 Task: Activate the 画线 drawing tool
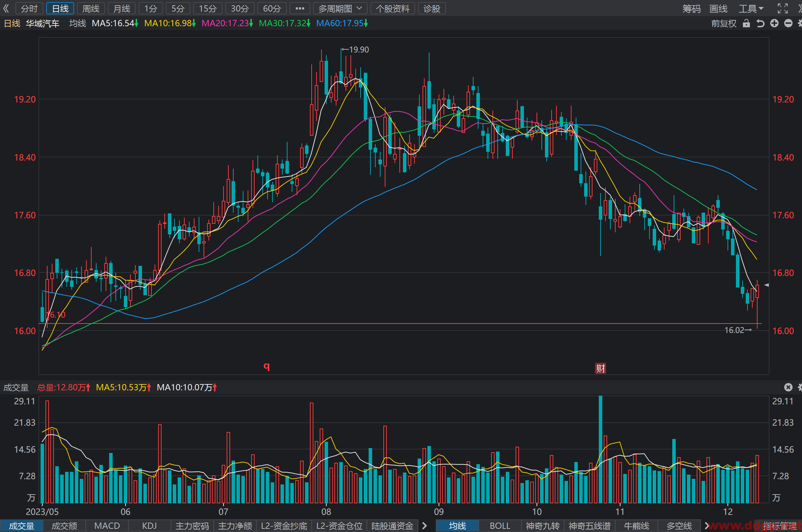coord(718,8)
